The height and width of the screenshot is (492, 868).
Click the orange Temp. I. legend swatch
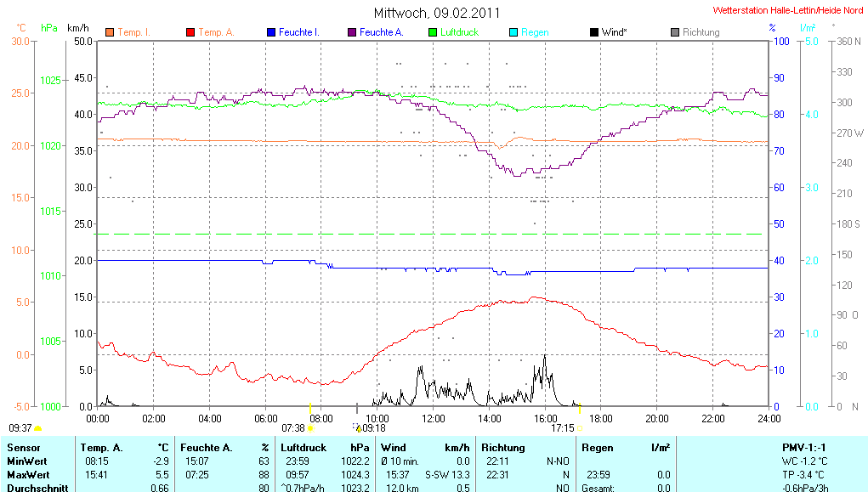pyautogui.click(x=109, y=32)
